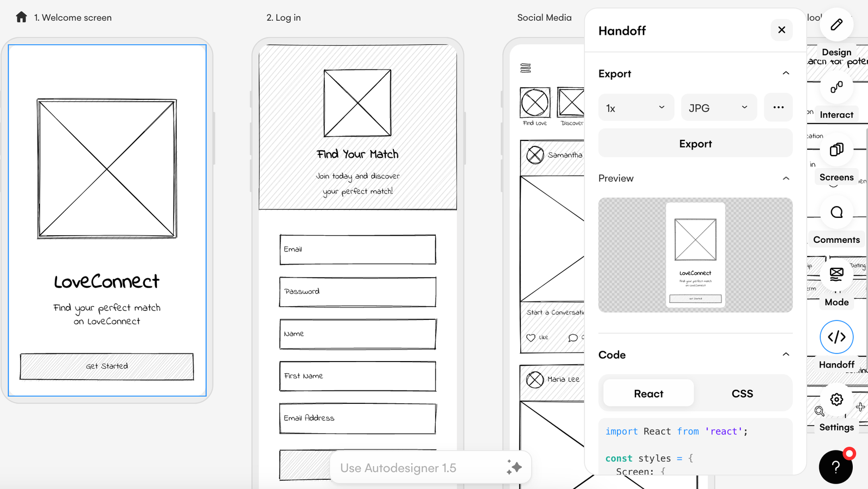
Task: Open the help question mark button
Action: [835, 467]
